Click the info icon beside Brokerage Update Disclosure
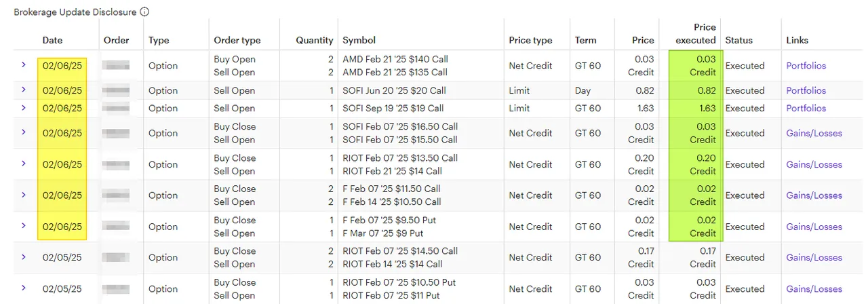Screen dimensions: 868x304 (144, 12)
